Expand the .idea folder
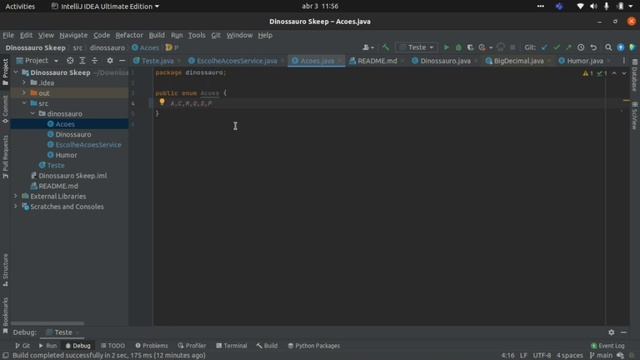Screen dimensions: 640x360 [x=24, y=82]
